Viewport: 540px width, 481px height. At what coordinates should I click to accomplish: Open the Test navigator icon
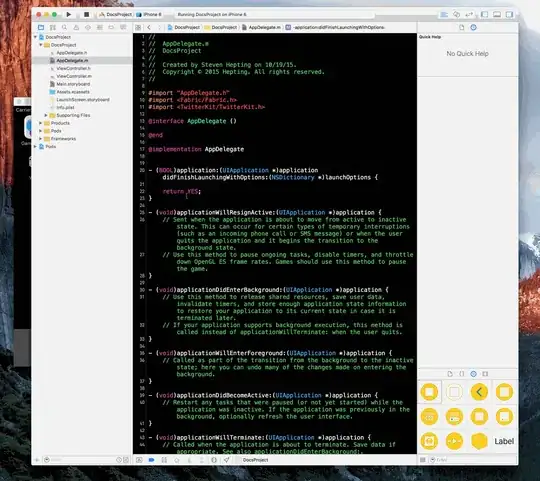[88, 27]
